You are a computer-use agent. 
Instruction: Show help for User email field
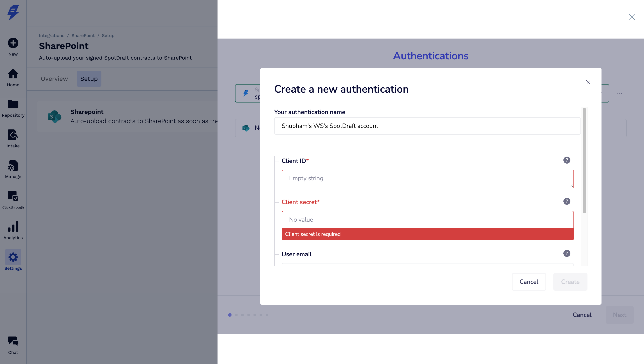coord(566,253)
